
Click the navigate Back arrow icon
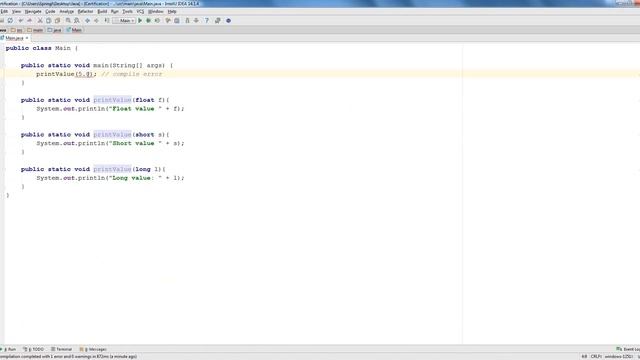pos(87,20)
